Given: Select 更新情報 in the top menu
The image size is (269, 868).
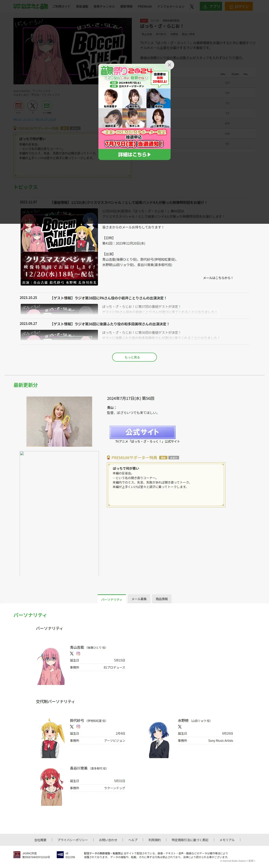Looking at the screenshot, I should tap(126, 6).
